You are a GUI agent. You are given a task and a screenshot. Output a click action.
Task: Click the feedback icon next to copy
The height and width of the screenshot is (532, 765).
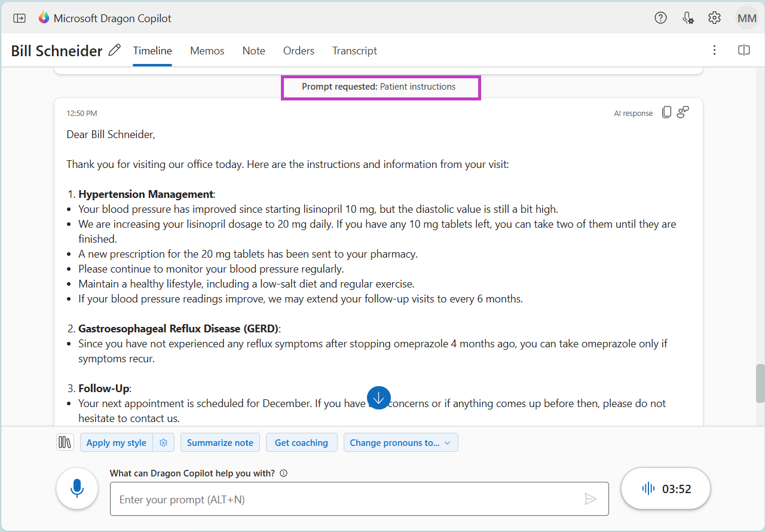click(x=683, y=112)
